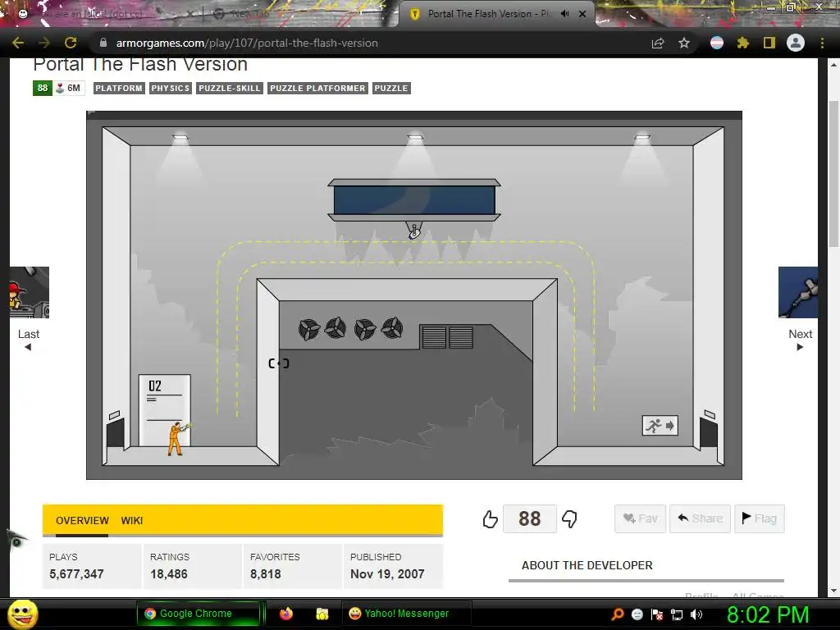Reload the Armor Games page
Viewport: 840px width, 630px height.
71,43
